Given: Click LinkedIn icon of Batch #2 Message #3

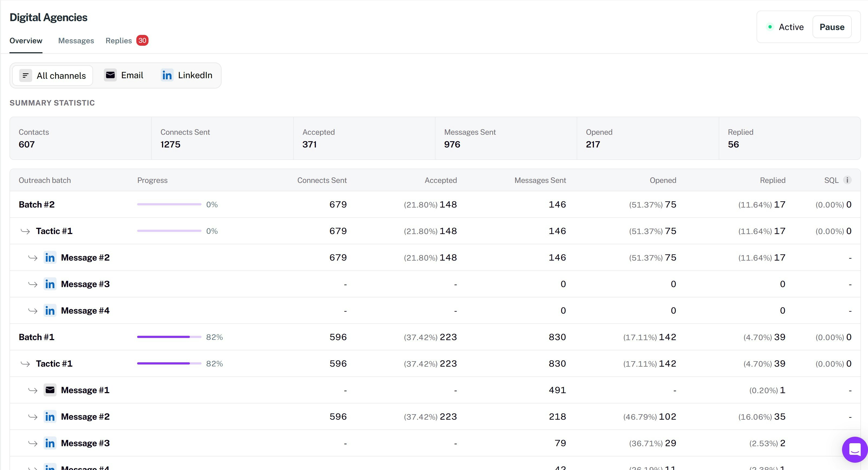Looking at the screenshot, I should click(50, 284).
